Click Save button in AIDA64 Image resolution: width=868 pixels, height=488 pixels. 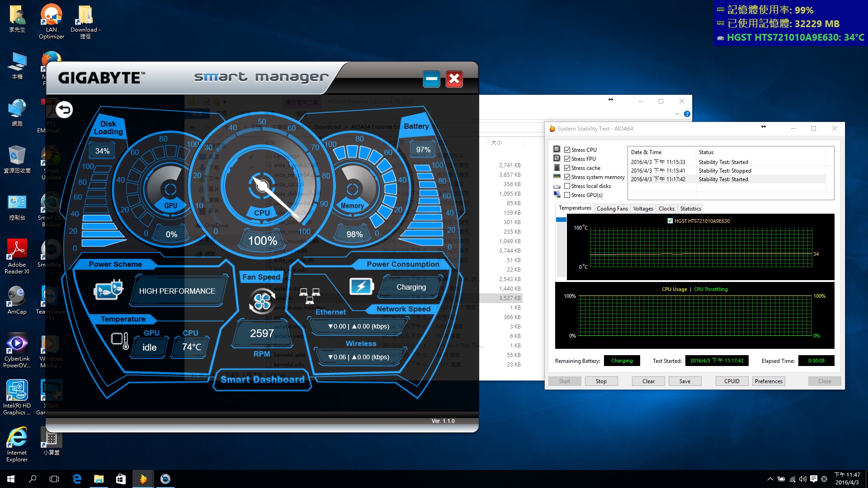[x=684, y=381]
